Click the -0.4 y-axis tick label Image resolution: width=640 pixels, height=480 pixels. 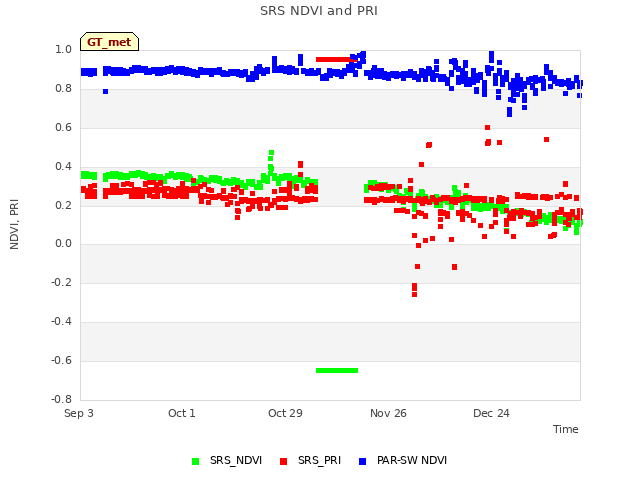[x=61, y=322]
